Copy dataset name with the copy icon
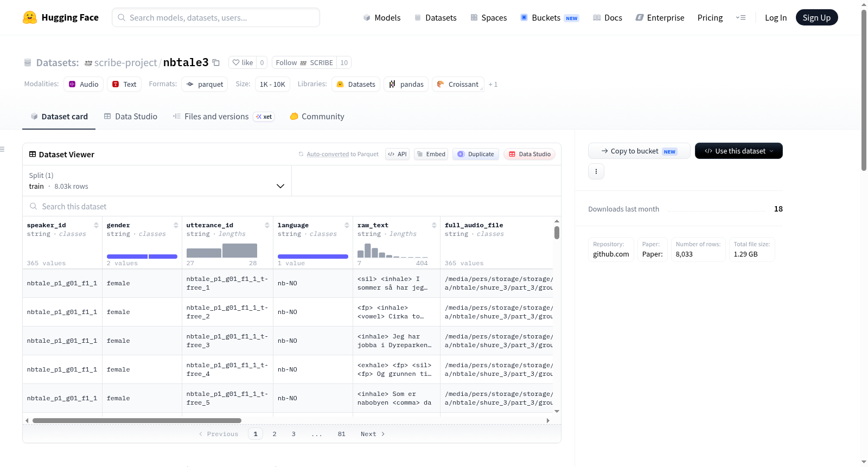Viewport: 868px width, 467px height. [216, 62]
